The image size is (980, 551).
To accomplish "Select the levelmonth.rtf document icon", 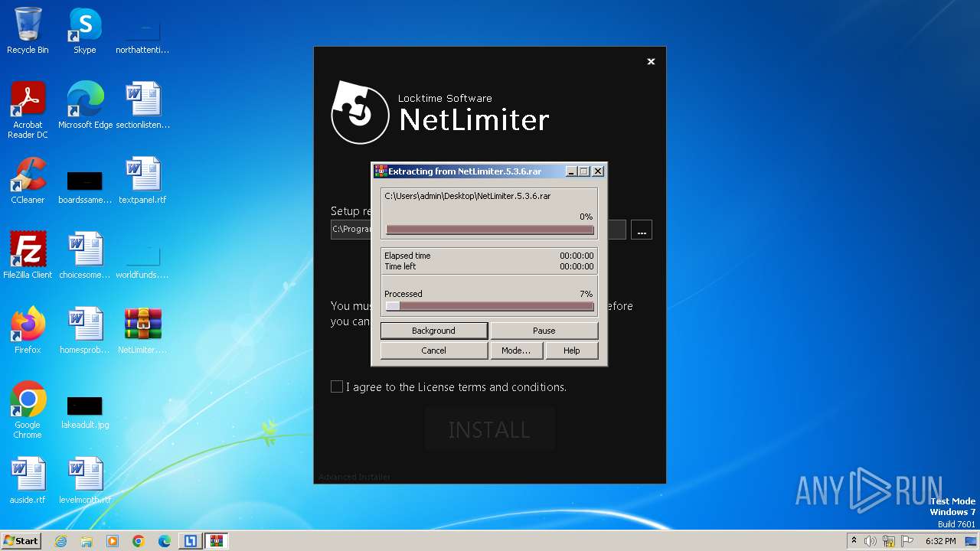I will point(84,480).
